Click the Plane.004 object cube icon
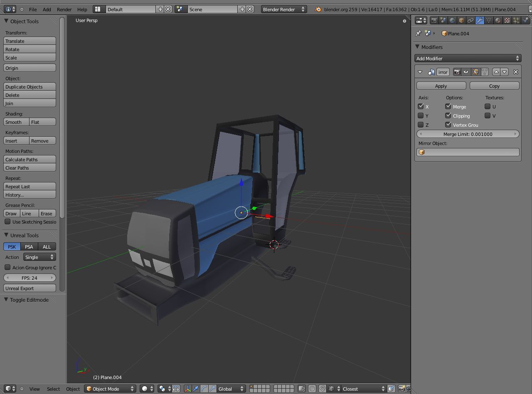 click(444, 33)
